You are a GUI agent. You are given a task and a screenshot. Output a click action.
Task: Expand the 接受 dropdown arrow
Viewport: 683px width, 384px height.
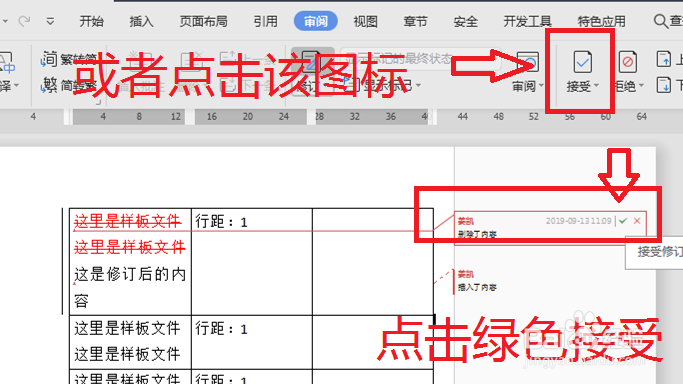(x=596, y=86)
